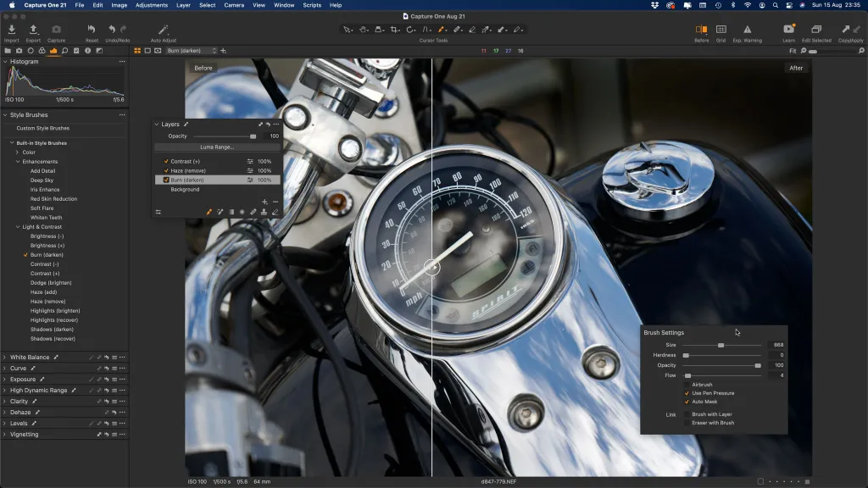The image size is (868, 488).
Task: Adjust the brush Size slider
Action: (x=721, y=346)
